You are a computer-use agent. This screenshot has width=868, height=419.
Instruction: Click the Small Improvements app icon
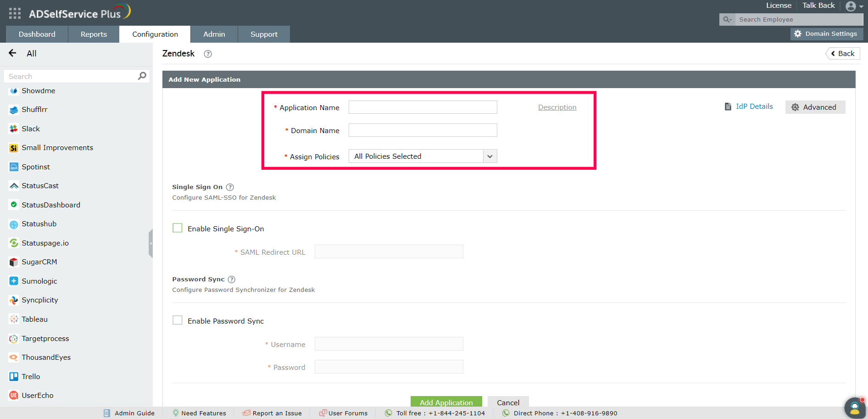coord(14,148)
